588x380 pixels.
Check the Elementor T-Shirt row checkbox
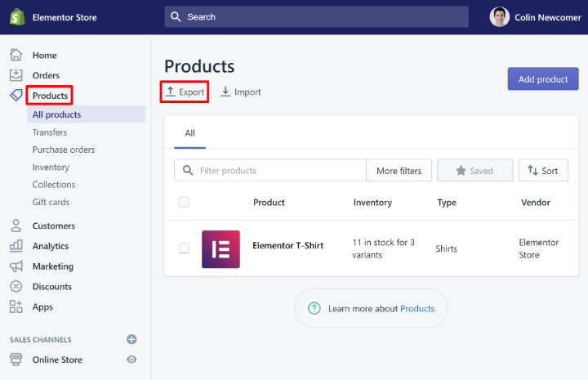coord(184,248)
